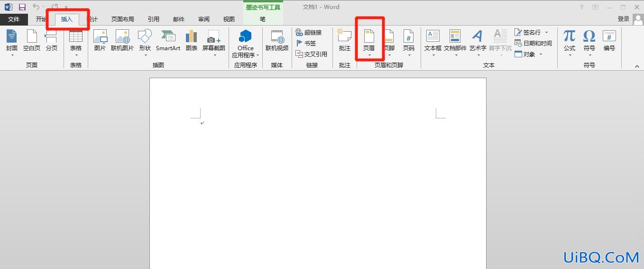
Task: Insert a picture (图片)
Action: coord(100,41)
